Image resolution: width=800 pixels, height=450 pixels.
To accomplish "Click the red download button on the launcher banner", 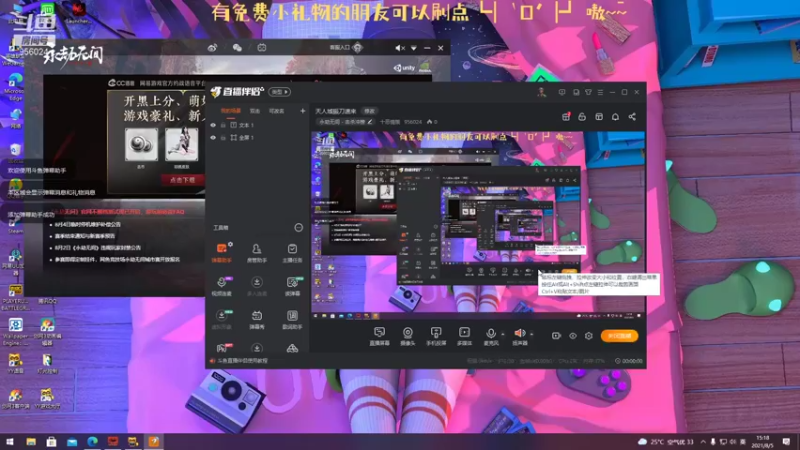I will 183,180.
